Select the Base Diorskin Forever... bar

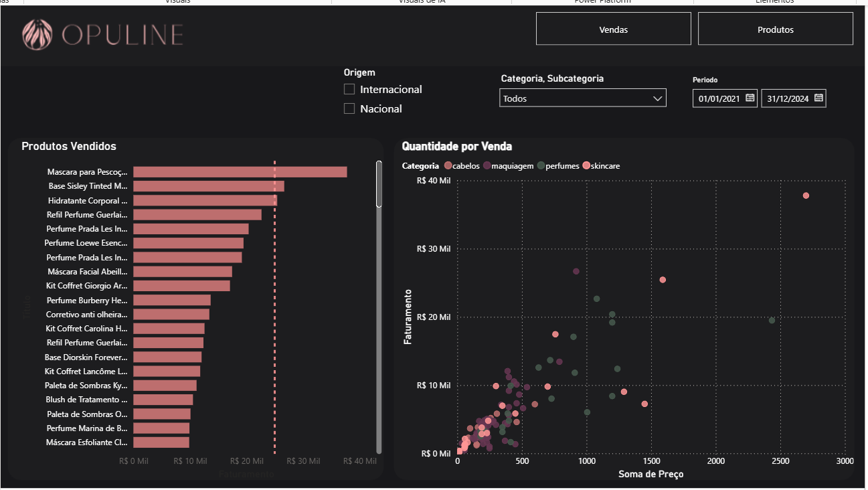[x=167, y=357]
